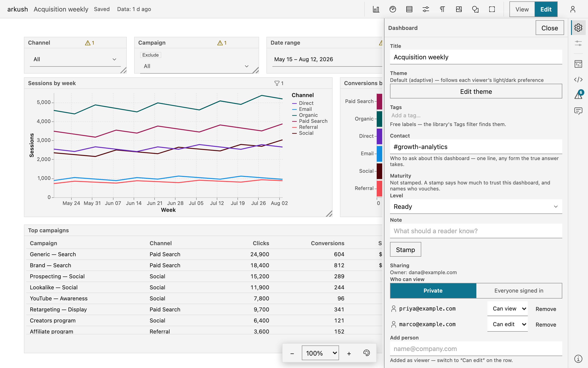Viewport: 588px width, 368px height.
Task: Click the Paid Search bar in Conversions chart
Action: point(379,101)
